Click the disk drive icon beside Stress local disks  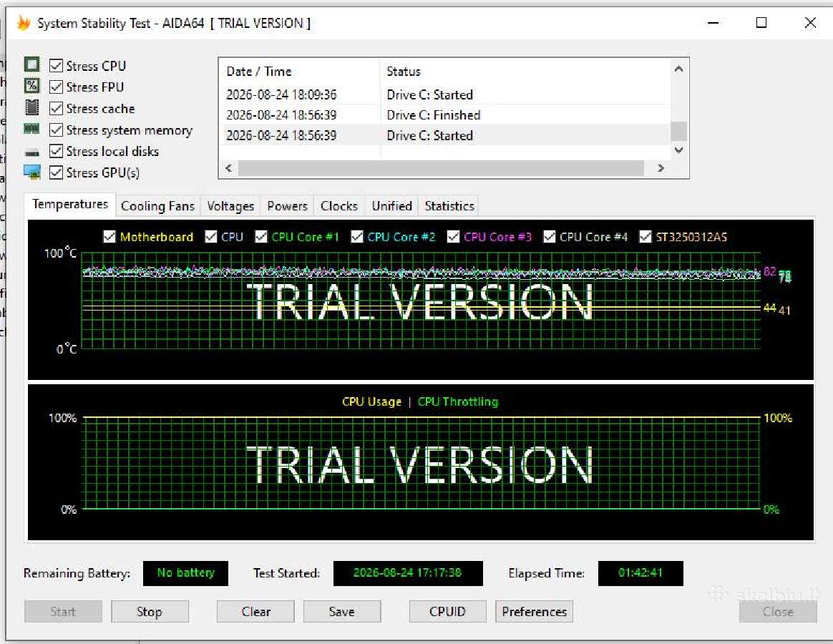pos(32,152)
